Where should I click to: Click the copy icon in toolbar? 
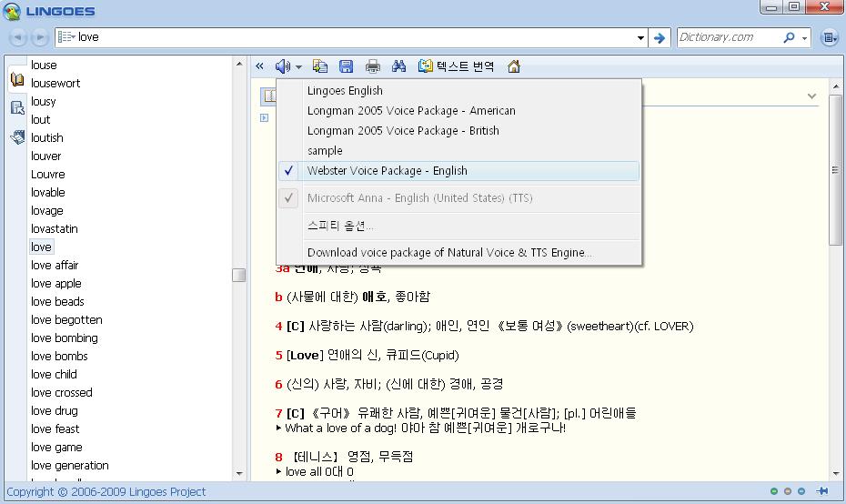(x=320, y=66)
